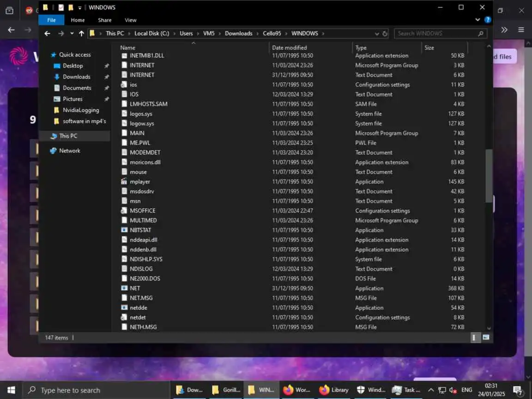532x399 pixels.
Task: Select the NE2000.DOS file
Action: tap(145, 278)
